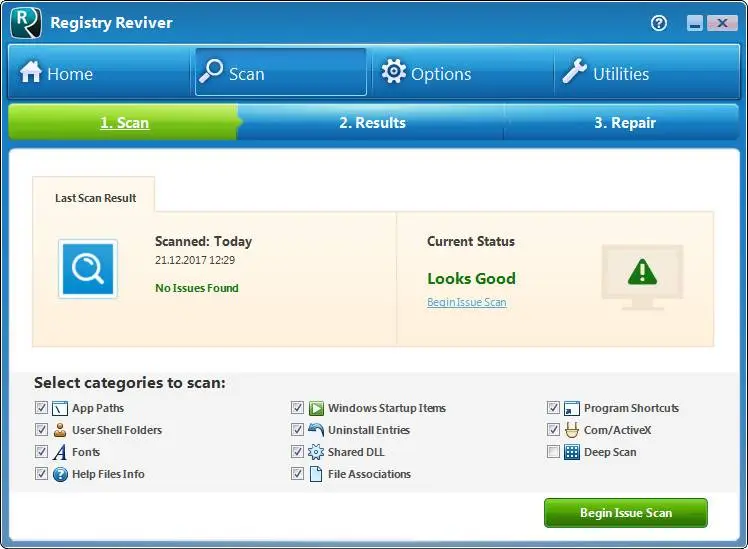
Task: Click the Options gear icon
Action: click(x=394, y=72)
